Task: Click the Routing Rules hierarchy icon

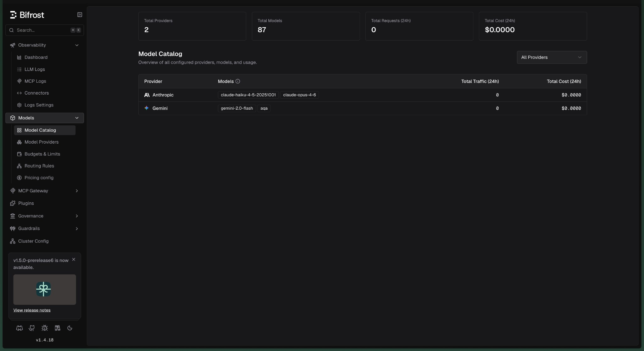Action: point(19,166)
